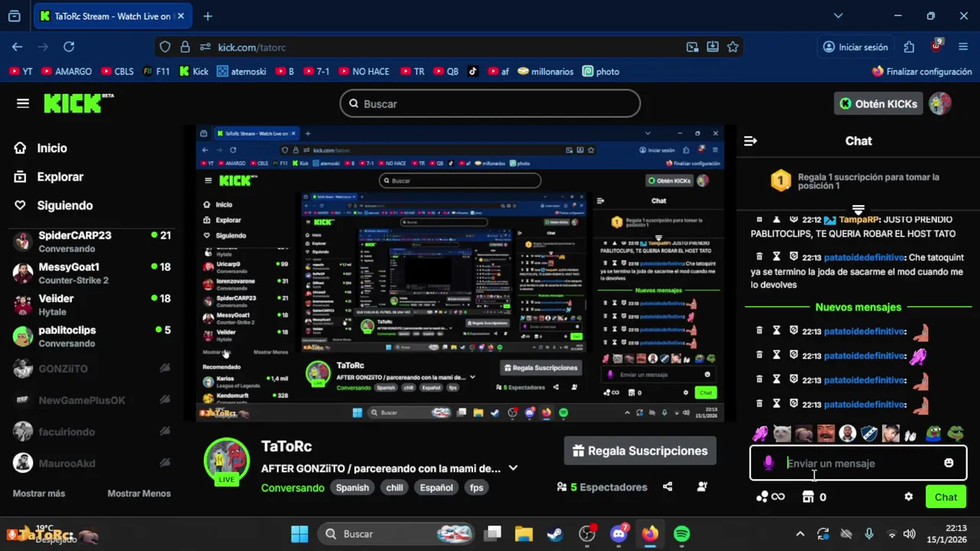
Task: Open the millonarios bookmark
Action: coord(545,71)
